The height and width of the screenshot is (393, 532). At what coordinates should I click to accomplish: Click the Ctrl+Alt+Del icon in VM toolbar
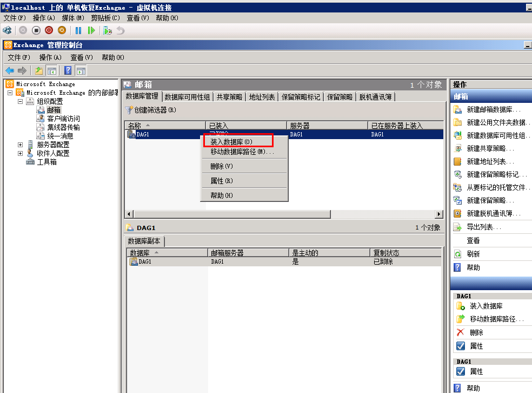(7, 30)
